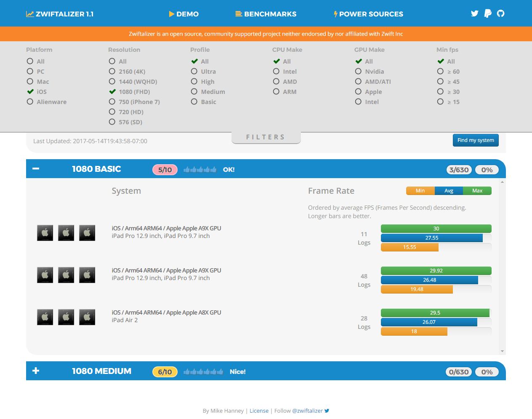Click the green 30 max fps bar

tap(436, 229)
